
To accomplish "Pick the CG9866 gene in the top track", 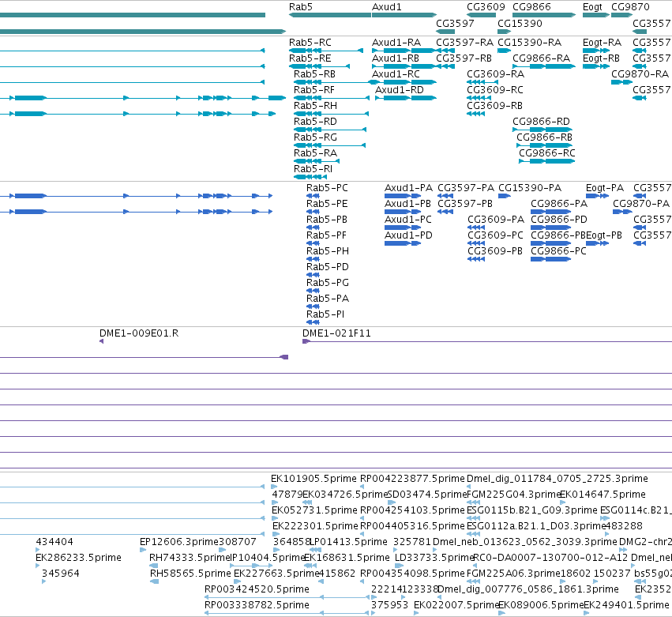I will pos(544,15).
